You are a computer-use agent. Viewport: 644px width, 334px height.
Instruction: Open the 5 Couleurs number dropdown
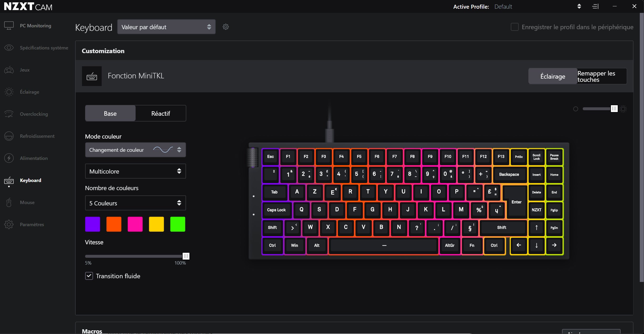click(x=135, y=203)
